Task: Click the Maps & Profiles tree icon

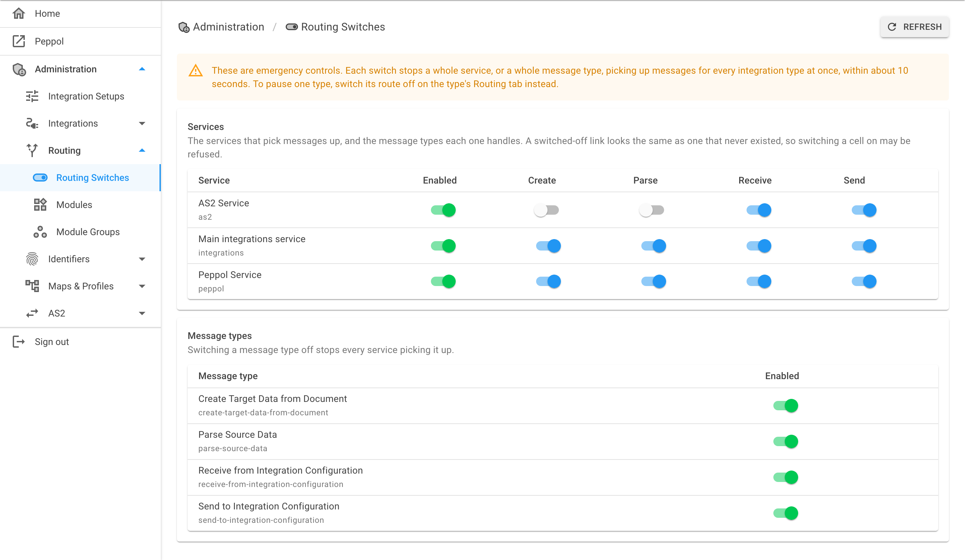Action: [x=32, y=286]
